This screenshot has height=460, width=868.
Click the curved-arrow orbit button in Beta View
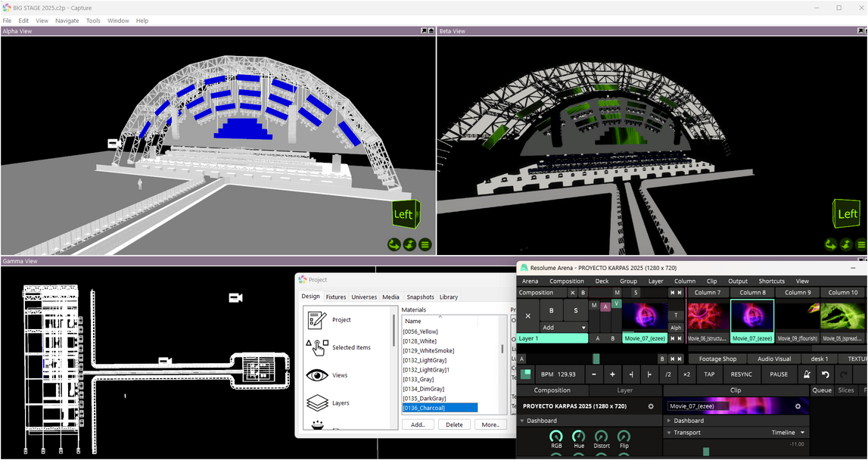[x=830, y=244]
